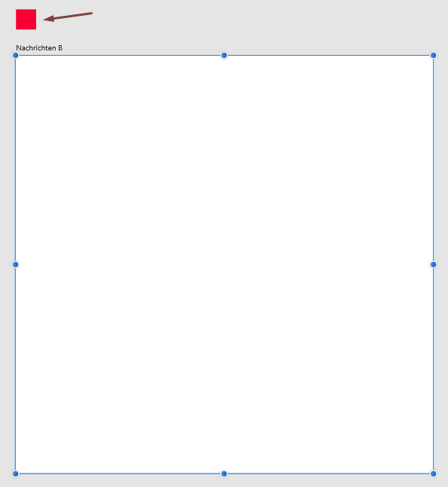
Task: Select the dark red arrow shape
Action: coord(68,17)
